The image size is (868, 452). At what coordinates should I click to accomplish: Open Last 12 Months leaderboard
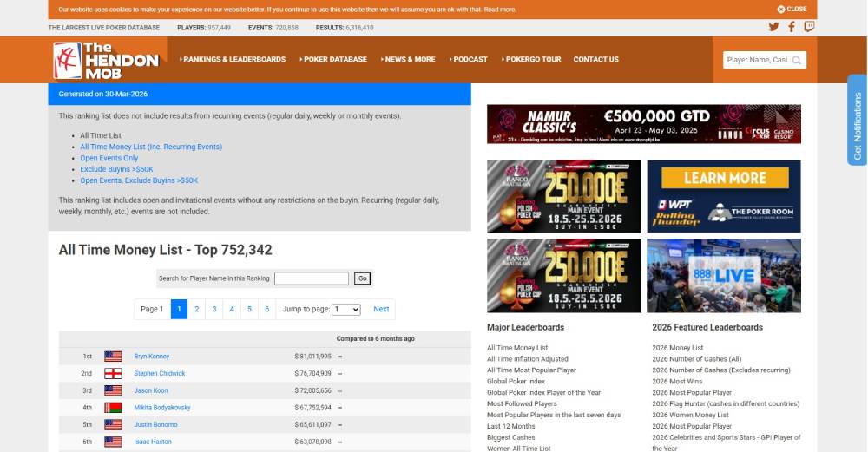[511, 426]
